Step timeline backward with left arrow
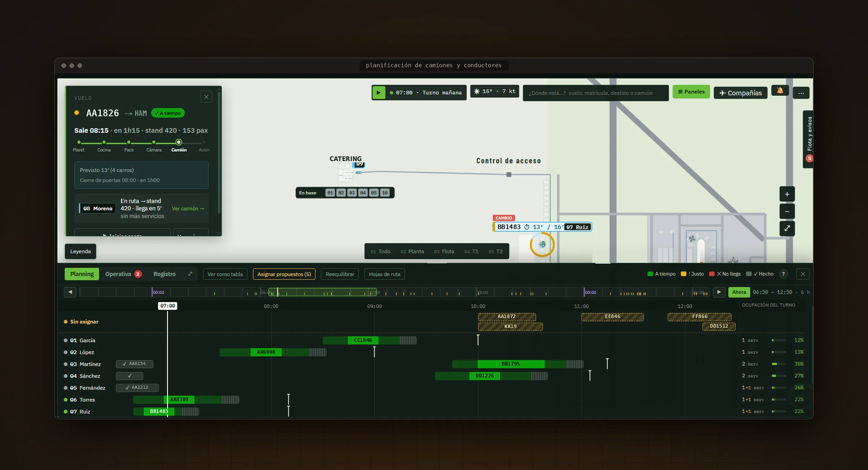 70,292
